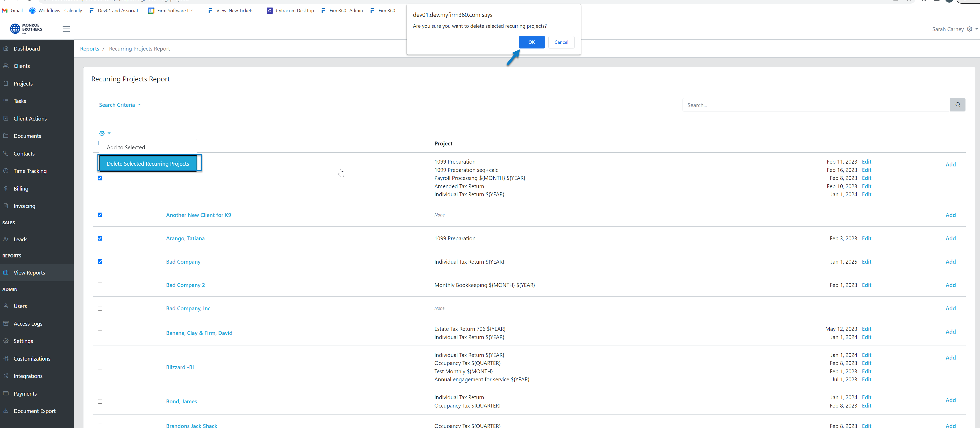
Task: Open the Payments section
Action: (25, 393)
